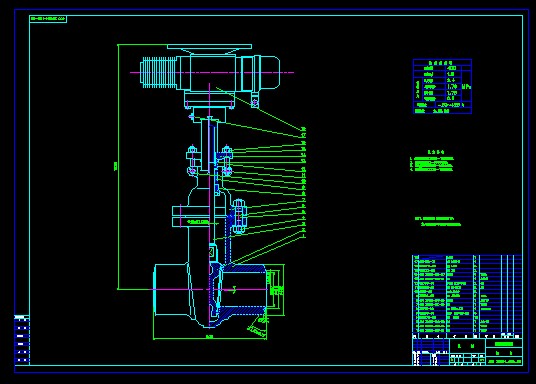Select the rounded actuator end cap

(x=270, y=72)
